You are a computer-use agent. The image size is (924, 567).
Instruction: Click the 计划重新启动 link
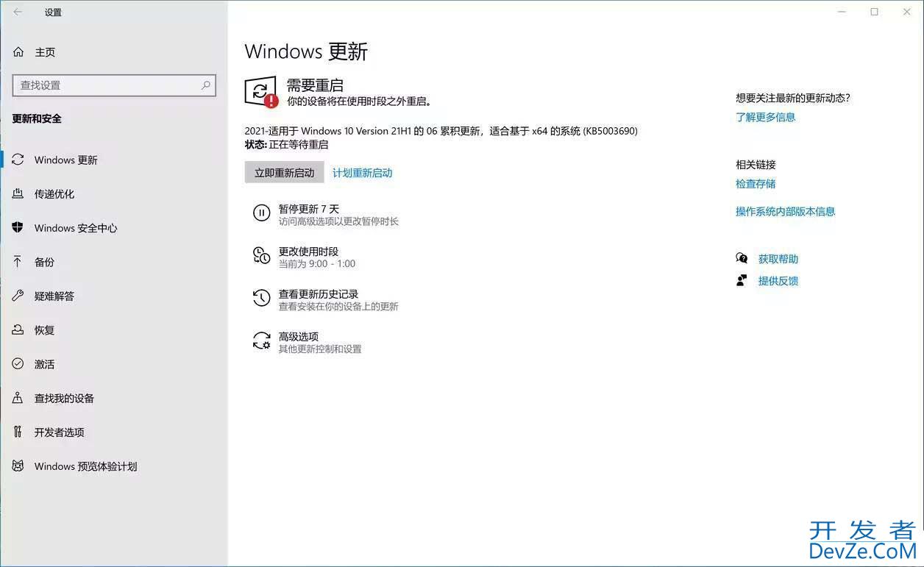point(362,173)
